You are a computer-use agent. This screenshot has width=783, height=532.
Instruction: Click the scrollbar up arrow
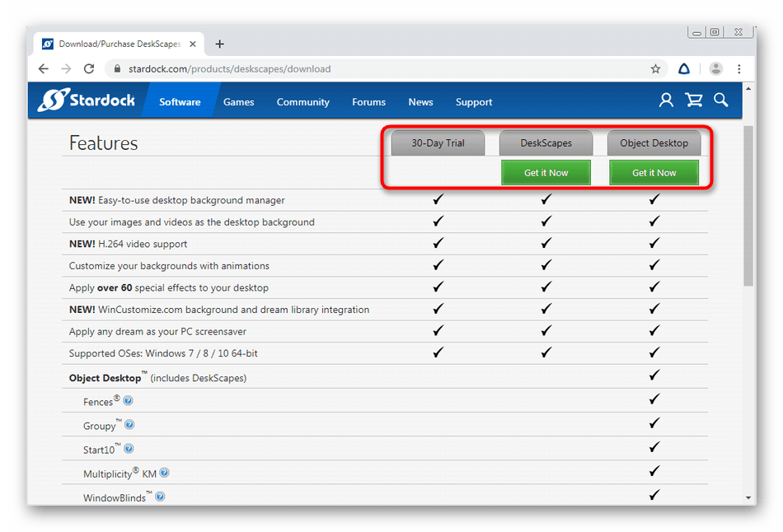[748, 88]
